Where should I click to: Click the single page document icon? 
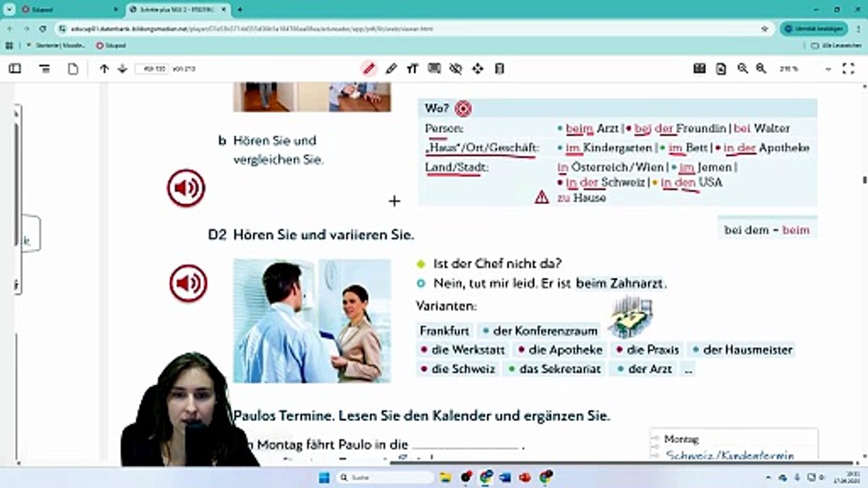coord(73,68)
